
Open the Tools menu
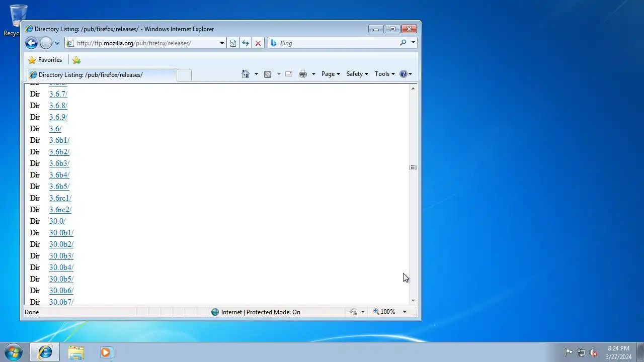point(385,74)
